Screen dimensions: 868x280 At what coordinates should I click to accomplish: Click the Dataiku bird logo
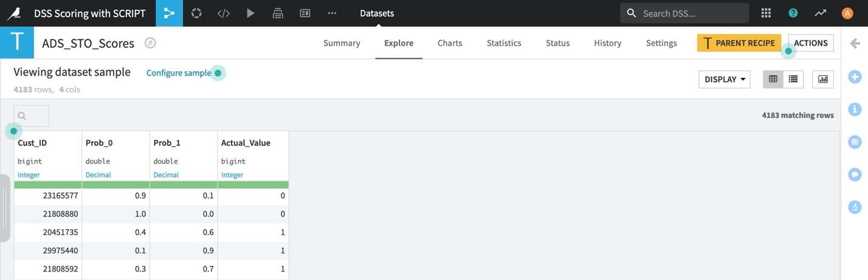[13, 13]
